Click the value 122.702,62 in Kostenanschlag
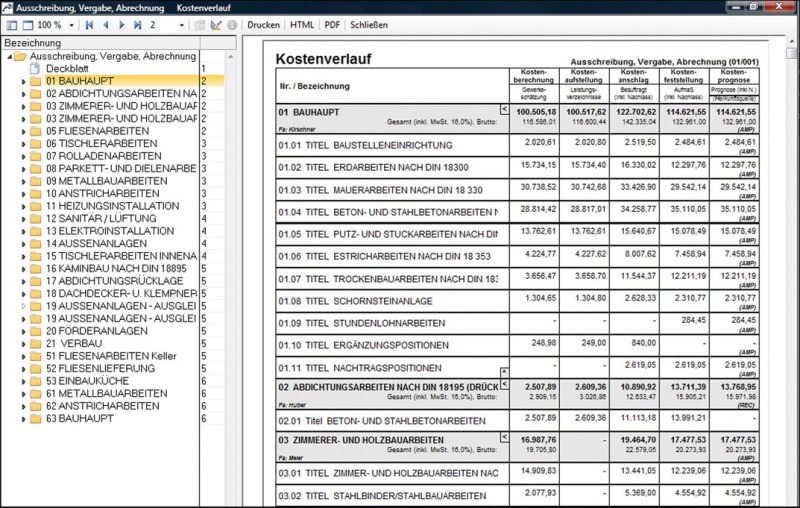 point(636,112)
